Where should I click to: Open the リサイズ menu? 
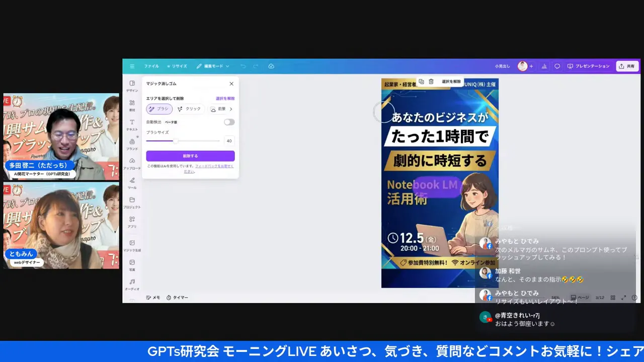coord(178,66)
